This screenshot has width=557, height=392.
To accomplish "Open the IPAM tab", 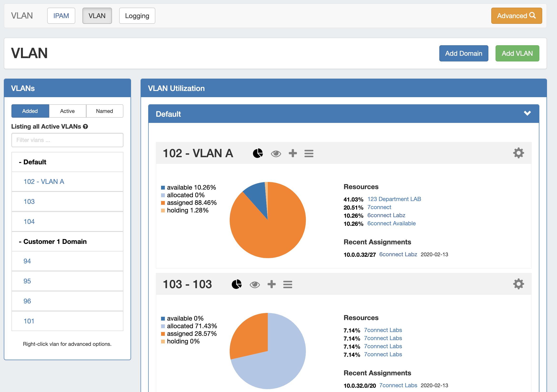I will click(61, 16).
